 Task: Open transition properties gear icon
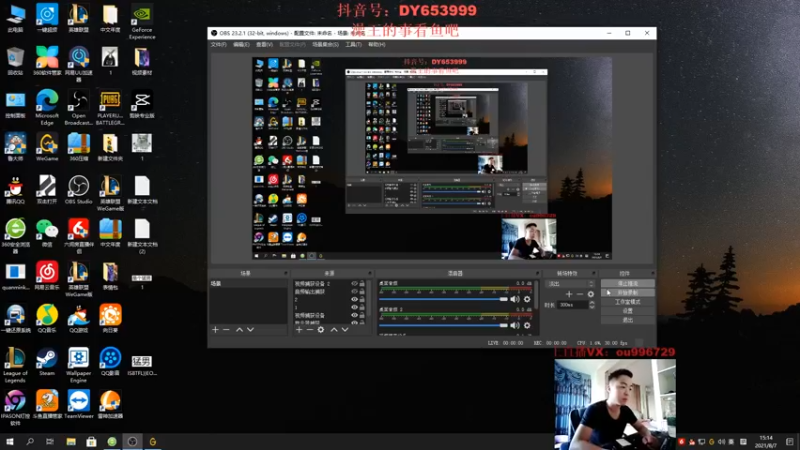coord(591,294)
